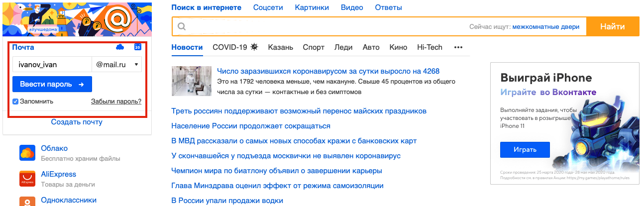
Task: Open the AliExpress service icon
Action: pos(27,179)
